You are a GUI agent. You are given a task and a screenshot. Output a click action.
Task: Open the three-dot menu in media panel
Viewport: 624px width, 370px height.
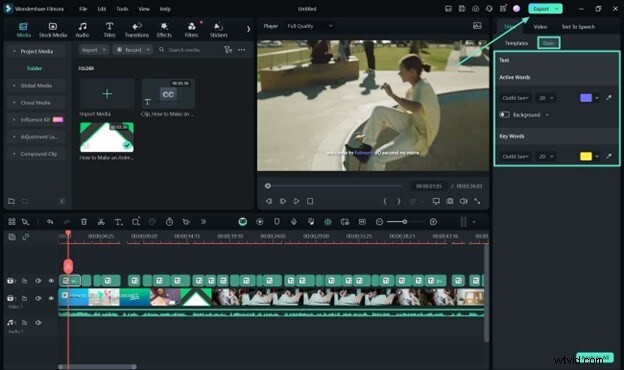click(242, 50)
